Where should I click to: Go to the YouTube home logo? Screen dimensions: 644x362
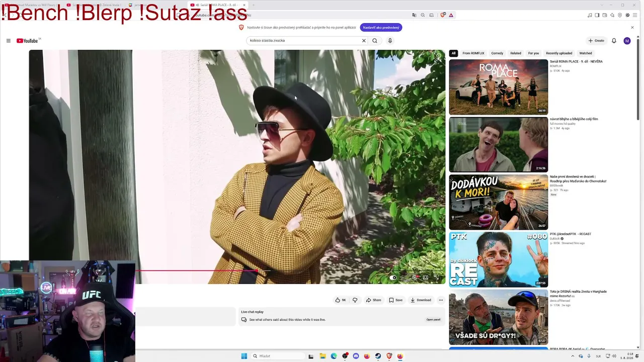[x=28, y=41]
